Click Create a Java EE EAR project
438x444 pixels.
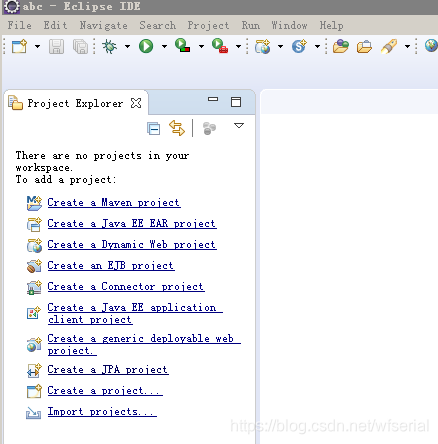coord(132,224)
